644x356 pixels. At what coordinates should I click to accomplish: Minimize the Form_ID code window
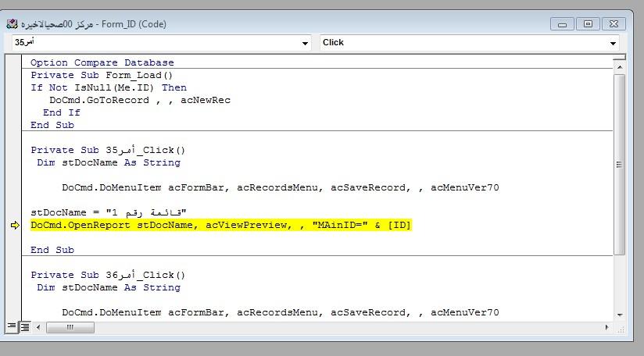pos(563,24)
